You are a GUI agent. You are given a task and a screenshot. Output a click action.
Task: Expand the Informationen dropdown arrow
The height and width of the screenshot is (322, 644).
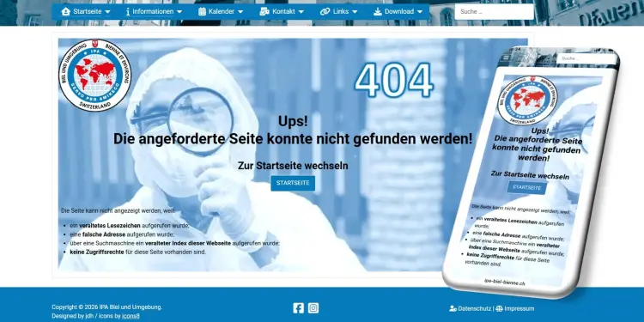[179, 12]
